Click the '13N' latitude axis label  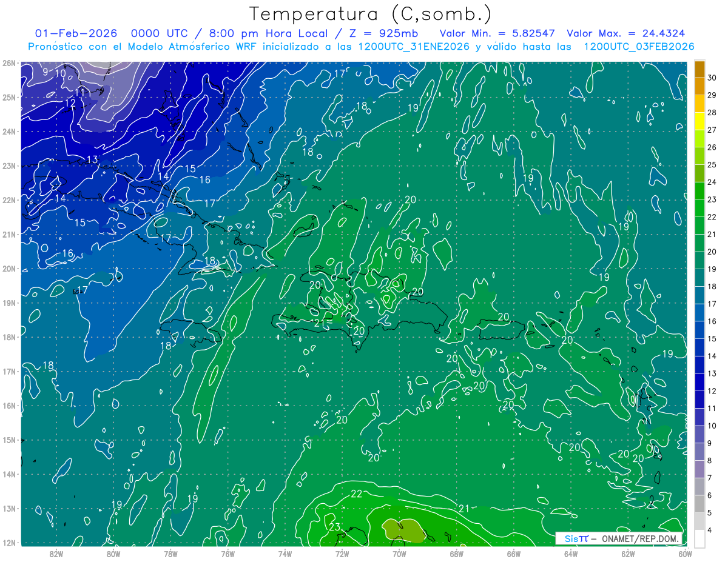(x=8, y=508)
